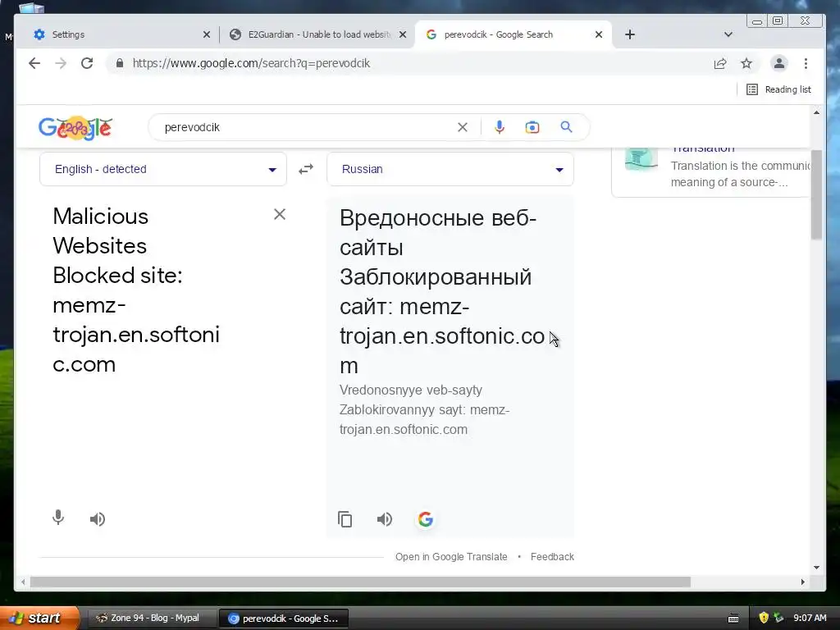Click the address bar URL
The width and height of the screenshot is (840, 630).
pyautogui.click(x=251, y=63)
